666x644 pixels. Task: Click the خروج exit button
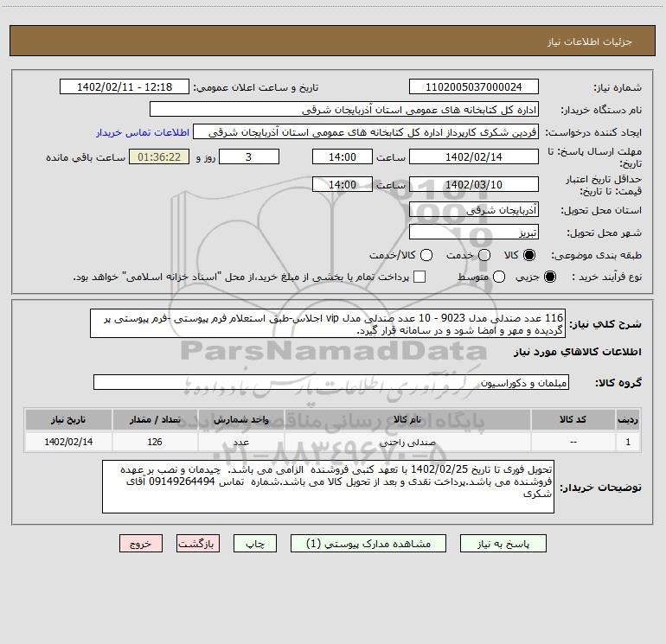point(141,544)
